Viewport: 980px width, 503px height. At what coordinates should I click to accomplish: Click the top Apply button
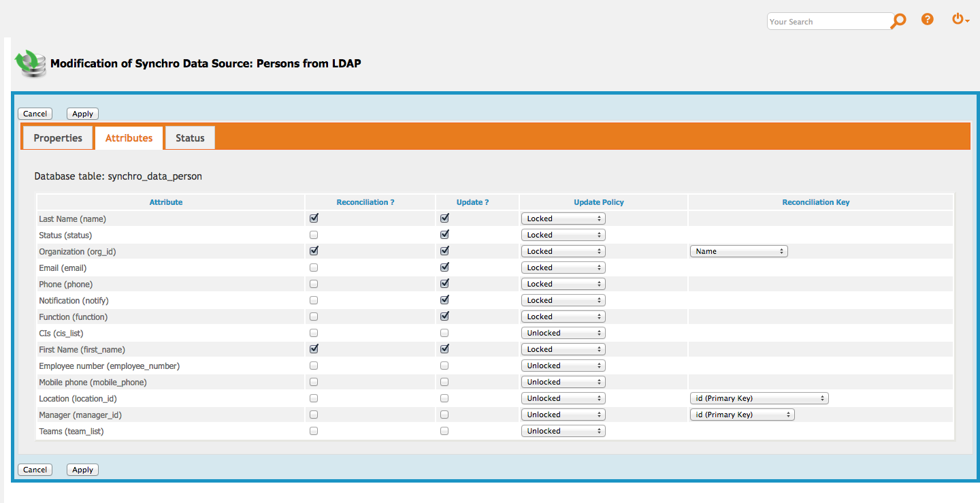pos(82,114)
